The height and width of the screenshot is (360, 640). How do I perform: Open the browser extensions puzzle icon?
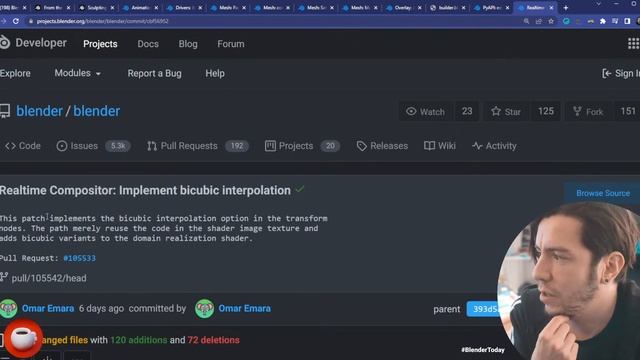tap(603, 21)
